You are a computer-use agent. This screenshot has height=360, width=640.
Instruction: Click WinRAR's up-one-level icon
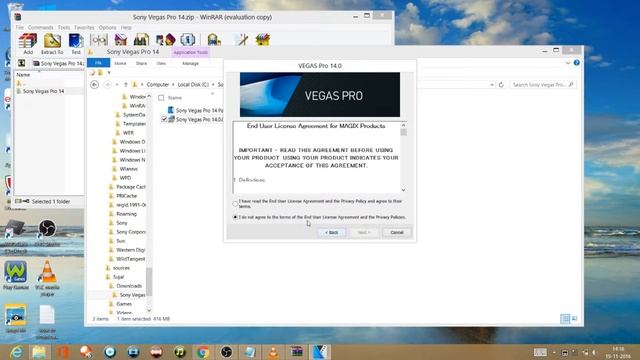click(x=22, y=63)
